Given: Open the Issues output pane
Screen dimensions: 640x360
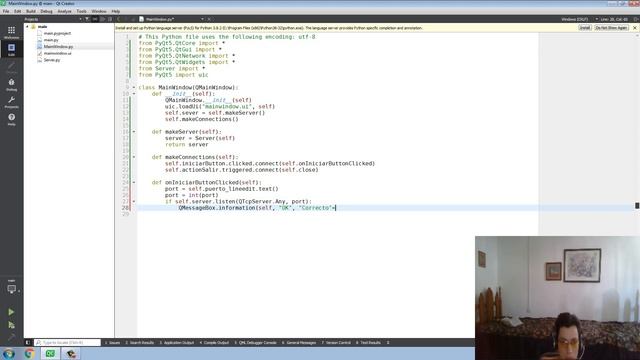Looking at the screenshot, I should click(x=112, y=342).
